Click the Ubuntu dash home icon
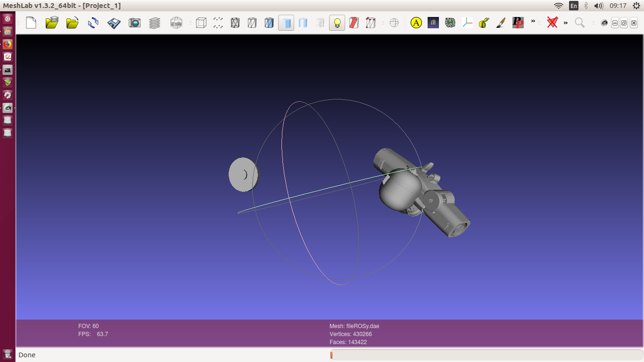 pyautogui.click(x=8, y=19)
